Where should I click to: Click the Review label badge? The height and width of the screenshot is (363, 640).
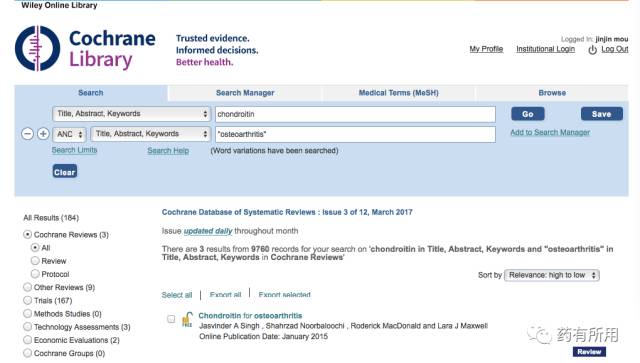tap(589, 352)
